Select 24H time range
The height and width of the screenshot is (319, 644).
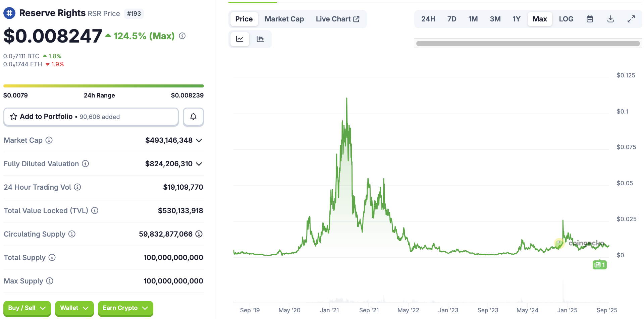tap(428, 19)
